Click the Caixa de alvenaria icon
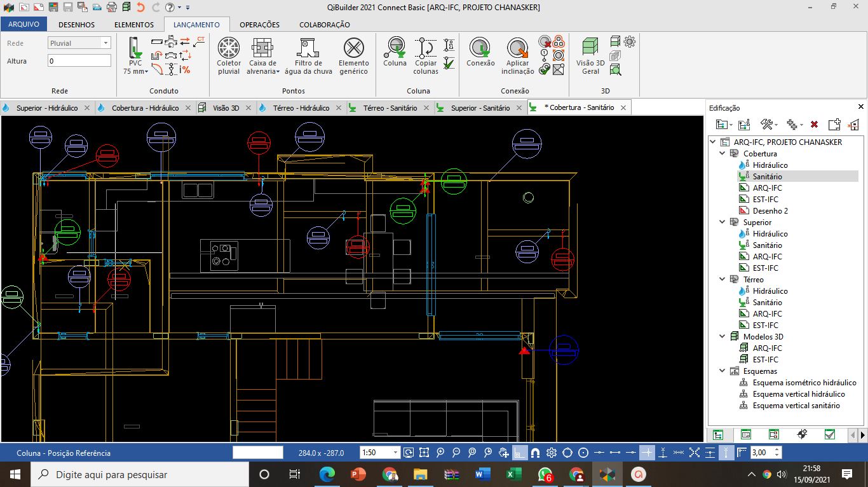 262,48
